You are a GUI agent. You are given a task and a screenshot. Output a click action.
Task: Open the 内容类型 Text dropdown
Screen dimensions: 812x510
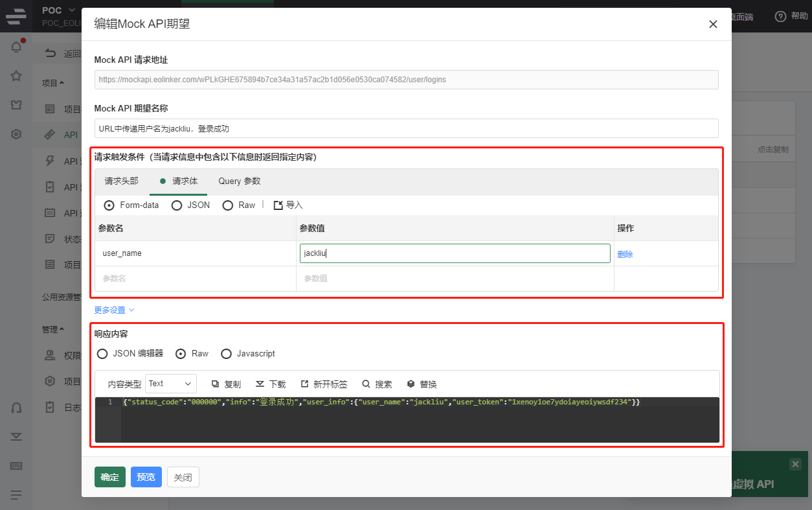point(170,384)
